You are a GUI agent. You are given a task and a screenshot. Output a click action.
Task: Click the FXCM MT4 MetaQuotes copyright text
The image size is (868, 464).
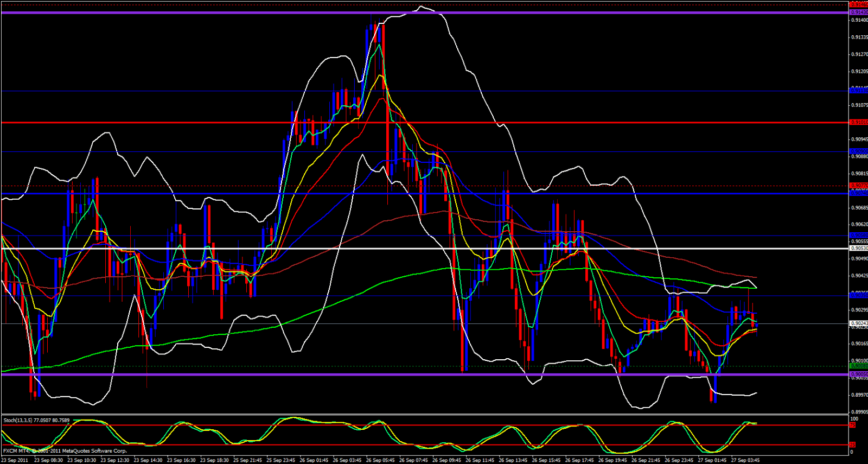[65, 450]
